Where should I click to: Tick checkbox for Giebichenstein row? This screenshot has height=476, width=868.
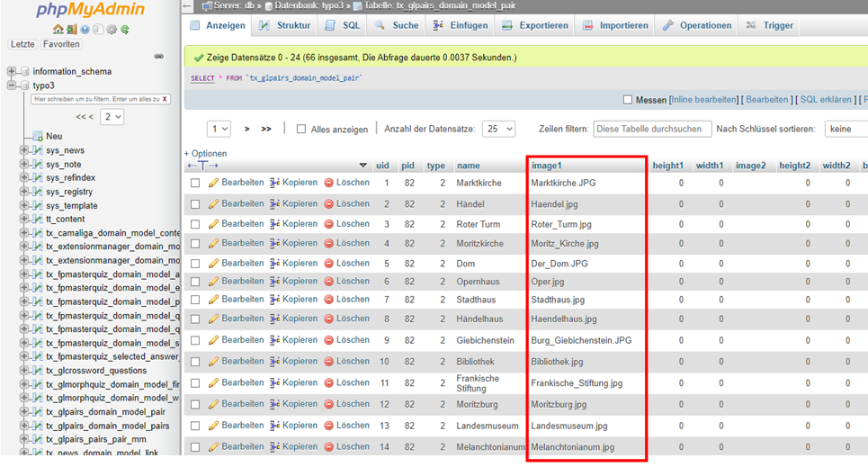click(195, 340)
